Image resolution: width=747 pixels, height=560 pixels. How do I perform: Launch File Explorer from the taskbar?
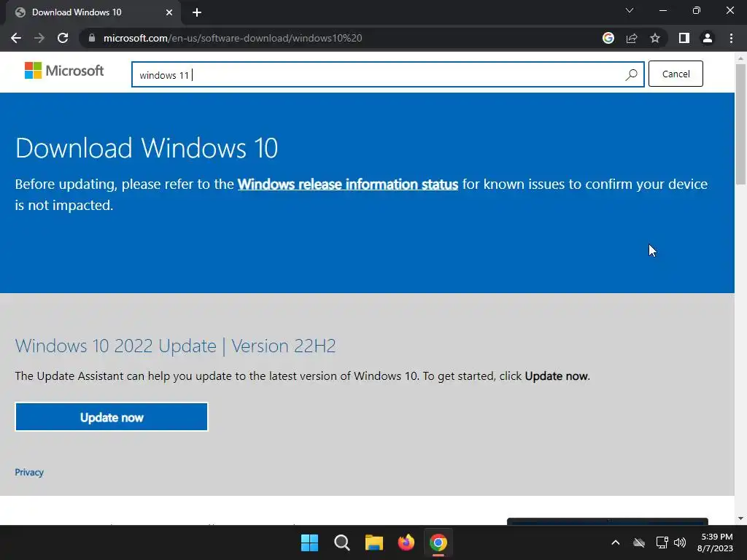[x=374, y=542]
